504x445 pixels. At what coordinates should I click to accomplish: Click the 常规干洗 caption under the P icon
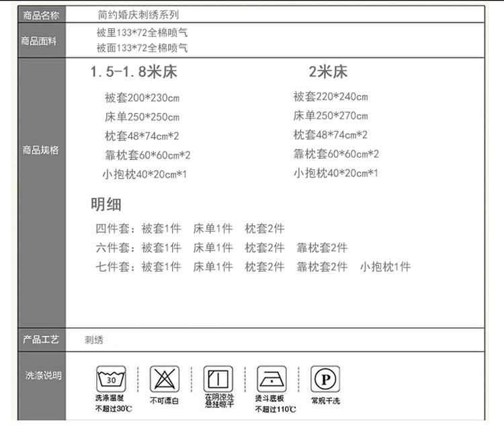[325, 401]
